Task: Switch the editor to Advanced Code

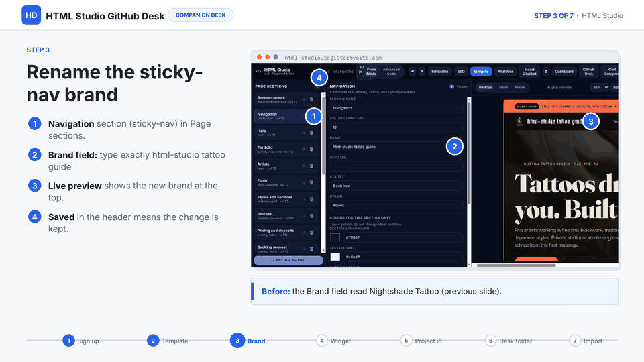Action: coord(391,72)
